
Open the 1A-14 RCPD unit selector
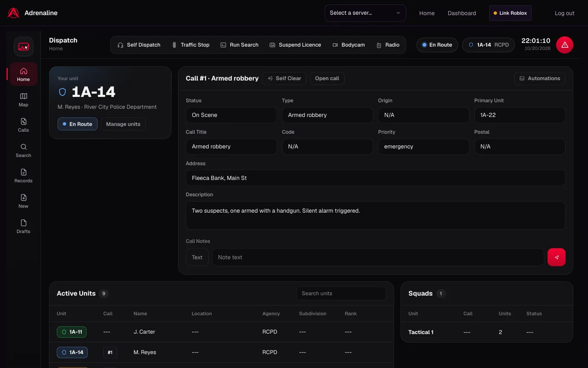pyautogui.click(x=488, y=45)
